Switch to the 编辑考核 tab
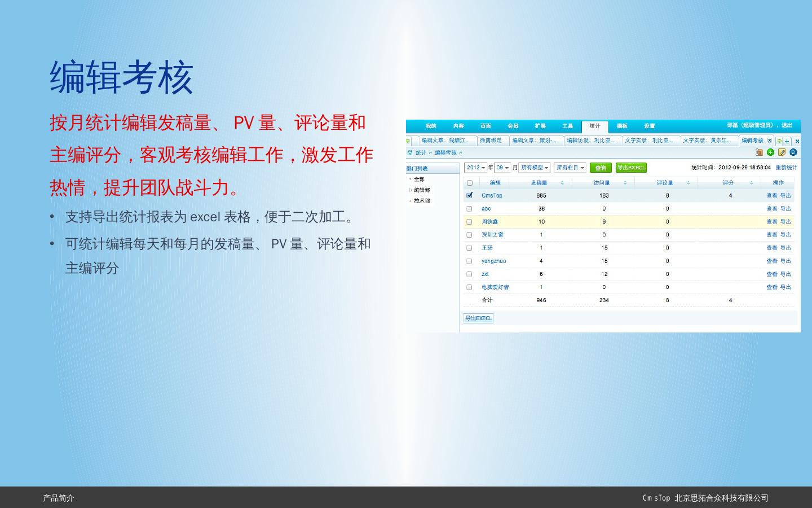The image size is (812, 508). tap(756, 141)
